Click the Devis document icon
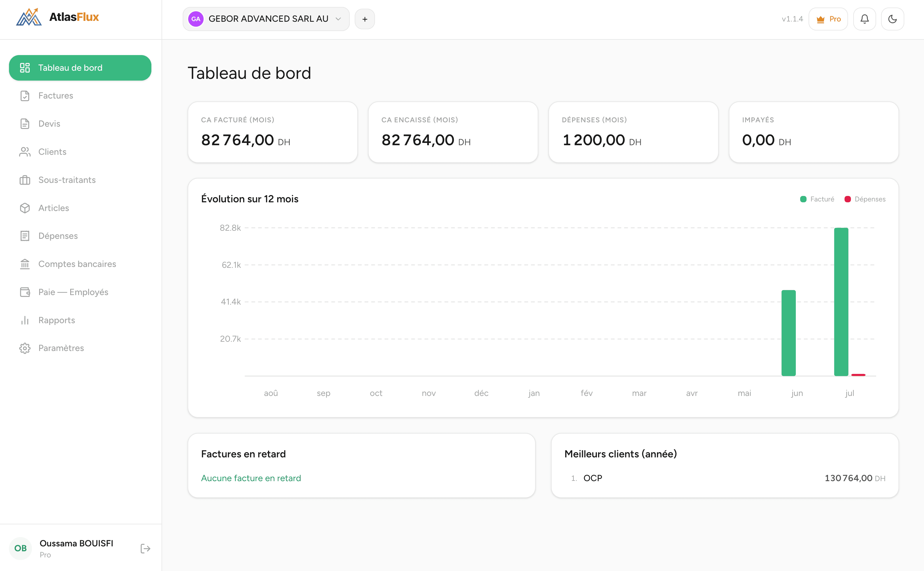This screenshot has width=924, height=571. [x=25, y=124]
